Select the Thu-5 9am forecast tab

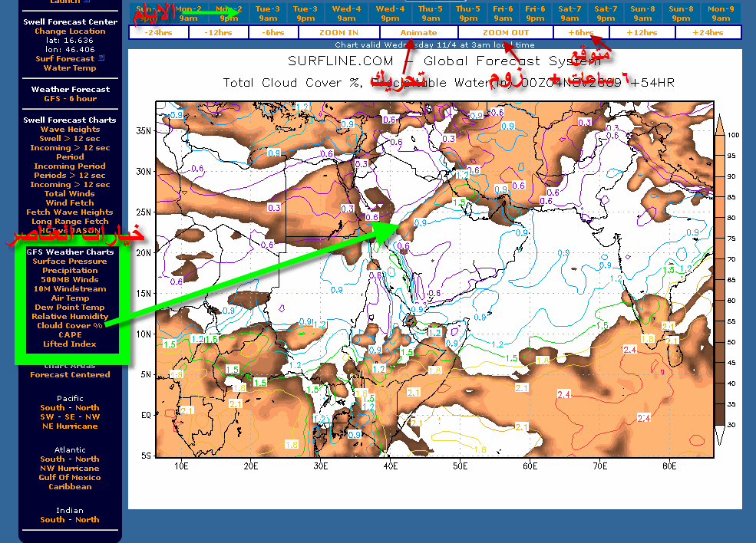(431, 14)
